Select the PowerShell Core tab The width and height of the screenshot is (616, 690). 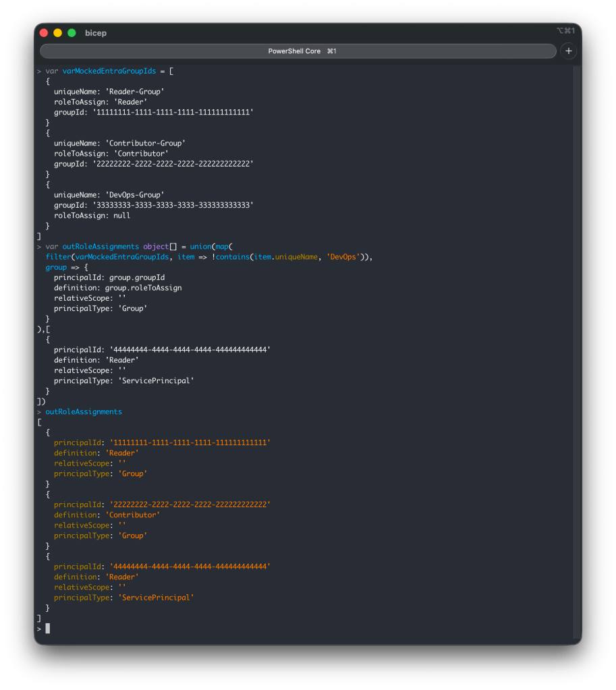[x=298, y=51]
